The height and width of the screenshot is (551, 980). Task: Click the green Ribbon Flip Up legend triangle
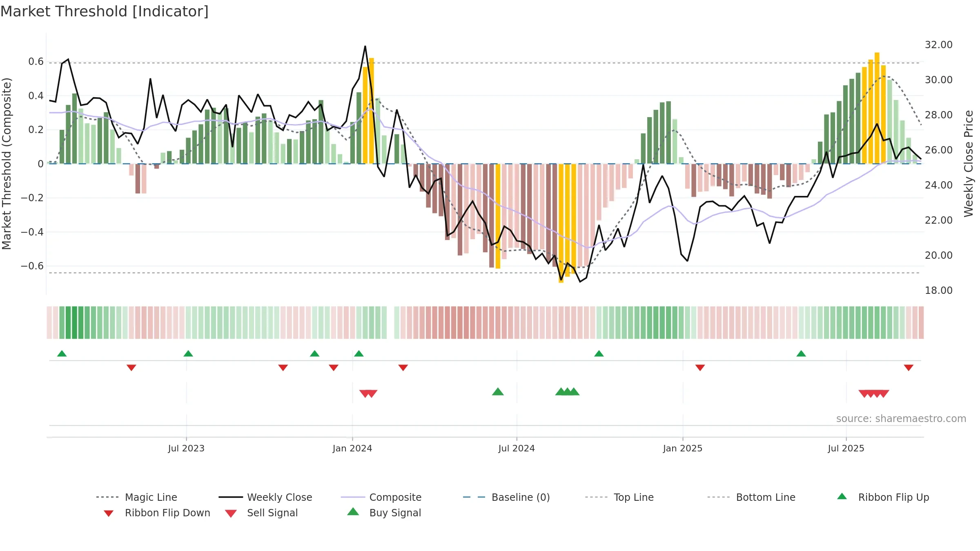[x=842, y=496]
